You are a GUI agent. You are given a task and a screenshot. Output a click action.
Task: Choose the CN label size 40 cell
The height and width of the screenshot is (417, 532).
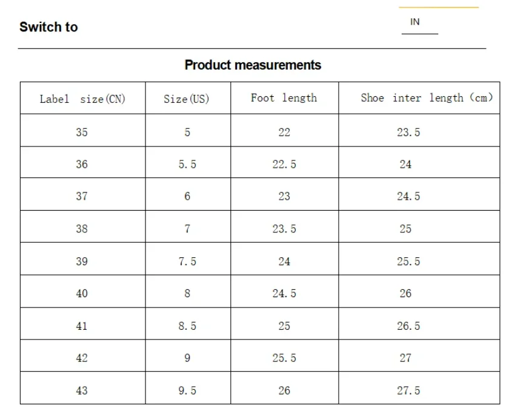(x=82, y=294)
